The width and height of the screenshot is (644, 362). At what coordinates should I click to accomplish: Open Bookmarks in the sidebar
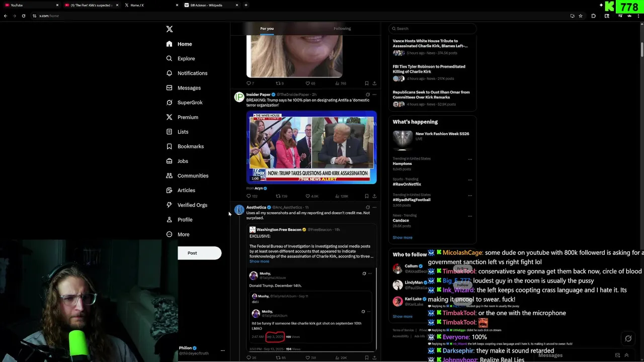[185, 146]
